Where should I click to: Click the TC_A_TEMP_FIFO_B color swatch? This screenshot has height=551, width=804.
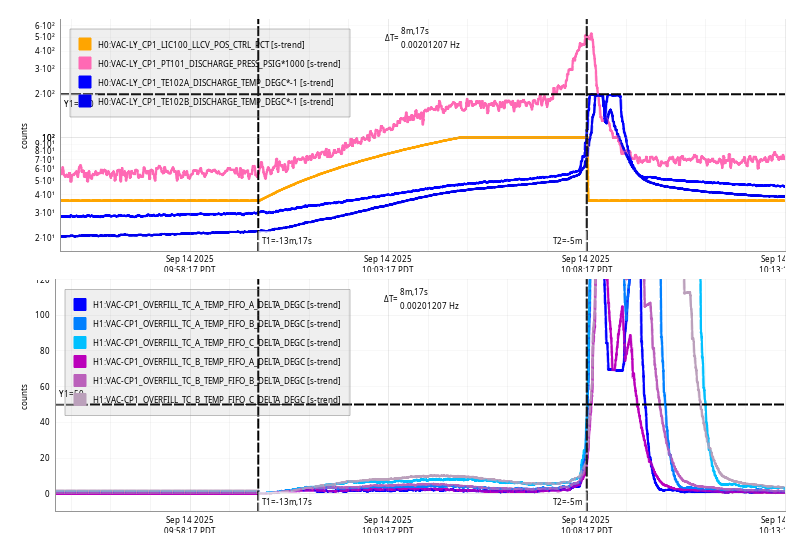(80, 324)
